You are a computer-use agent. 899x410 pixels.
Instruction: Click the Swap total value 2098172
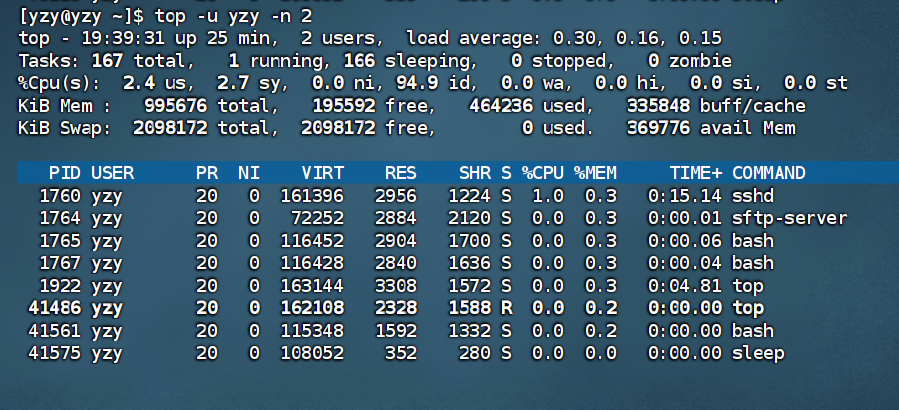(x=170, y=127)
